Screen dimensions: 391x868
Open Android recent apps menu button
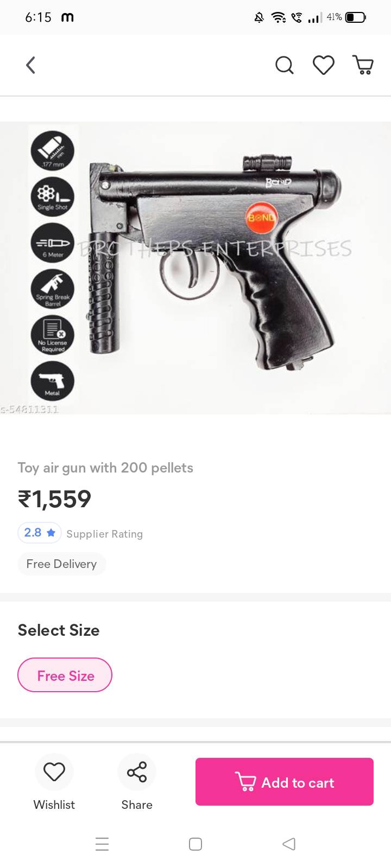[x=102, y=844]
